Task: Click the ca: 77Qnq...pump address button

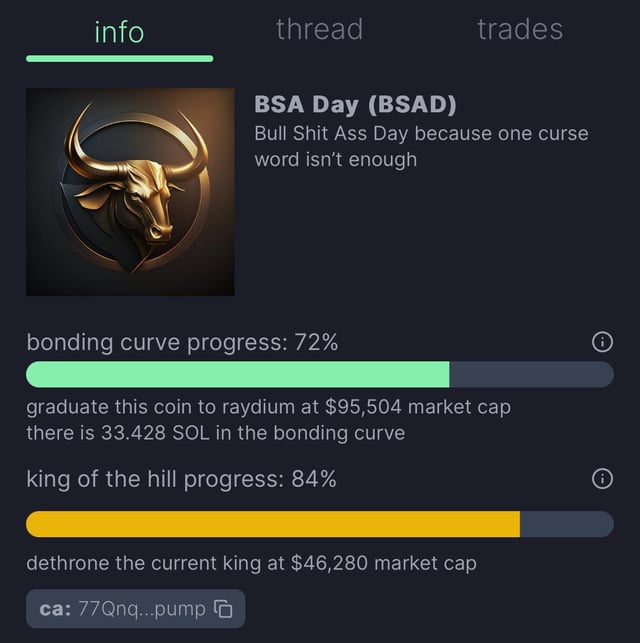Action: [123, 608]
